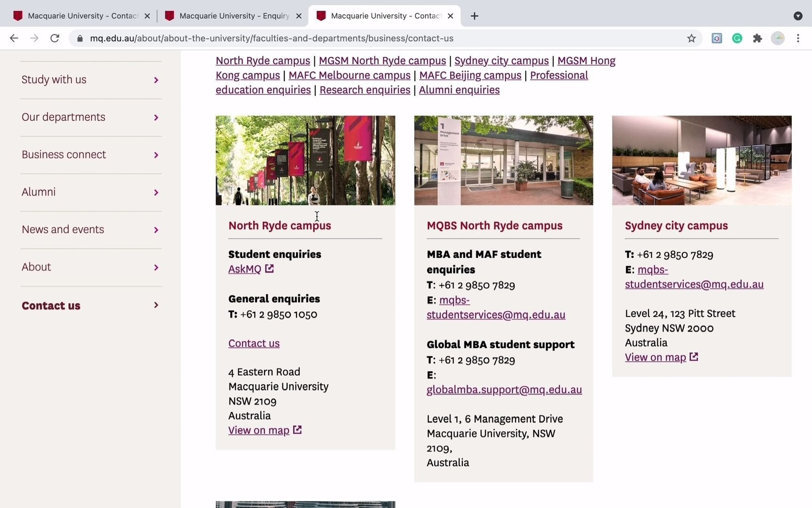Click View on map under North Ryde address
The height and width of the screenshot is (508, 812).
(x=259, y=430)
